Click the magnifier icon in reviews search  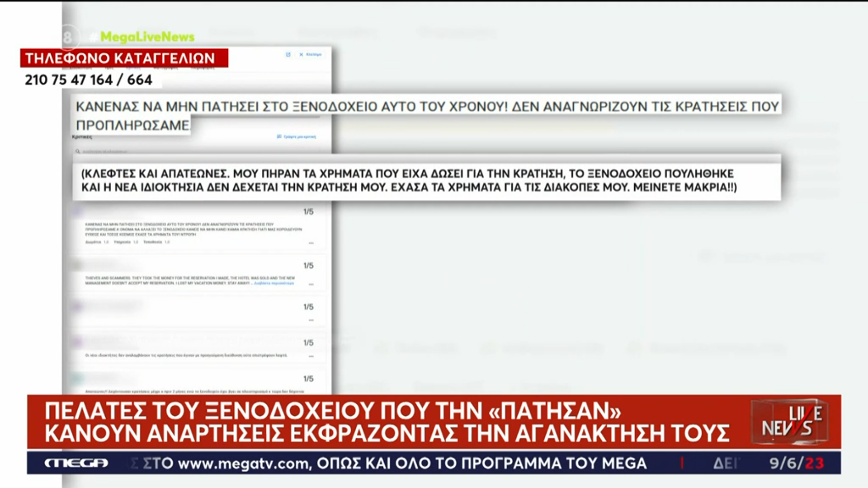coord(78,152)
